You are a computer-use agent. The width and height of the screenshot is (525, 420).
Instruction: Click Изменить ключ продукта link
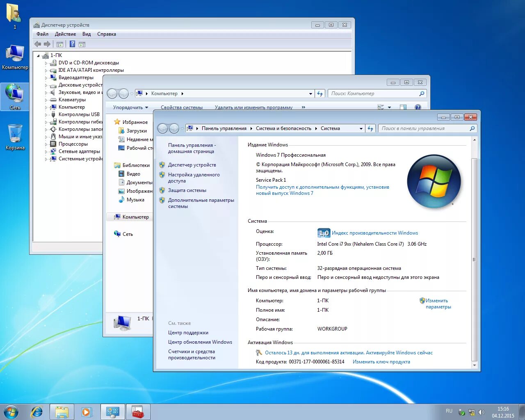pyautogui.click(x=381, y=362)
